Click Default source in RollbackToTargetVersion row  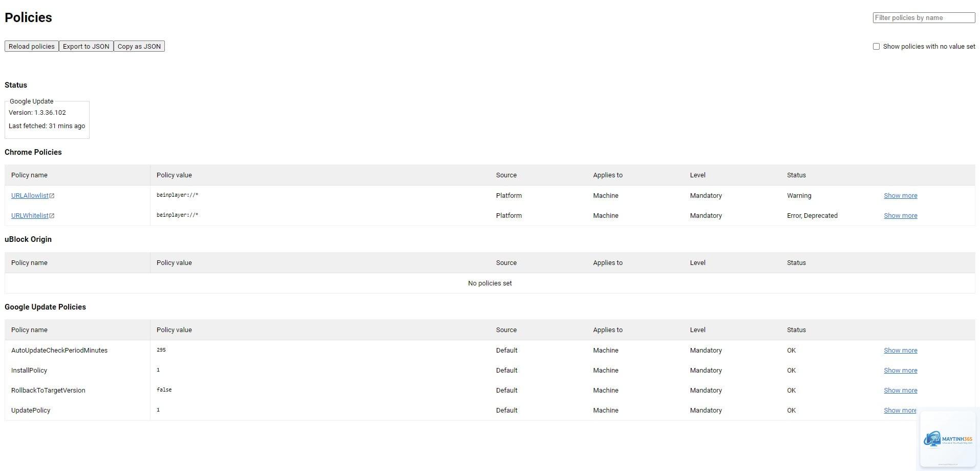[507, 391]
